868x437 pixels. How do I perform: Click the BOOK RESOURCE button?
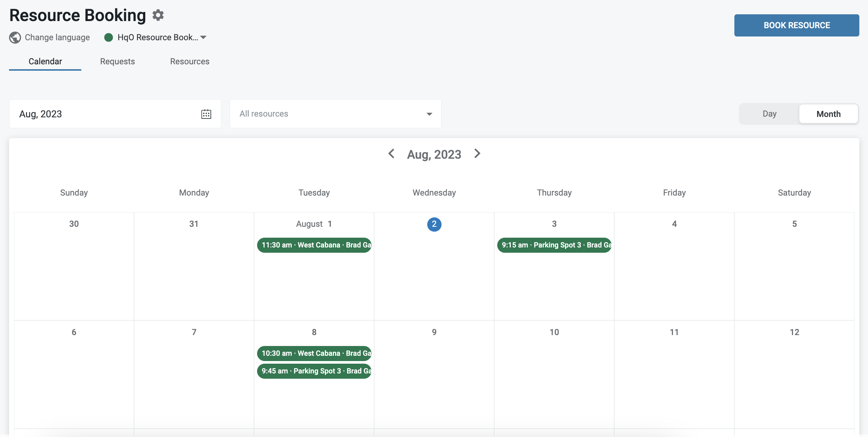pos(796,25)
